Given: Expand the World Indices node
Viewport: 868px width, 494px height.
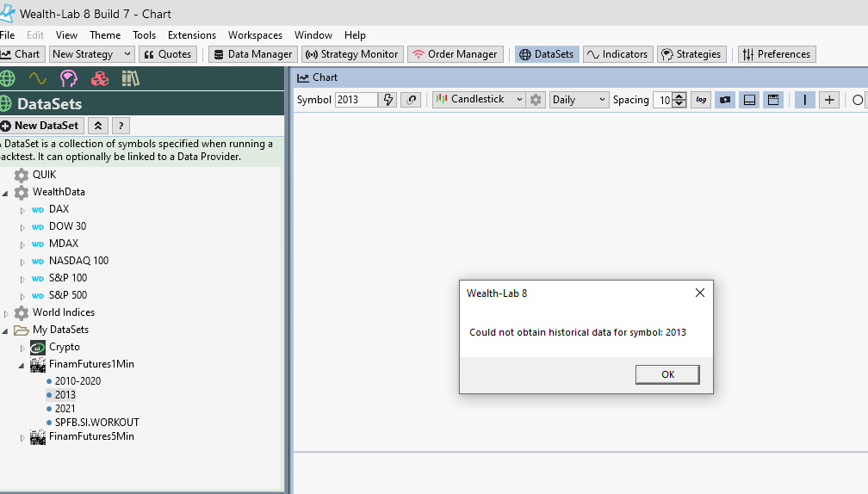Looking at the screenshot, I should point(6,313).
